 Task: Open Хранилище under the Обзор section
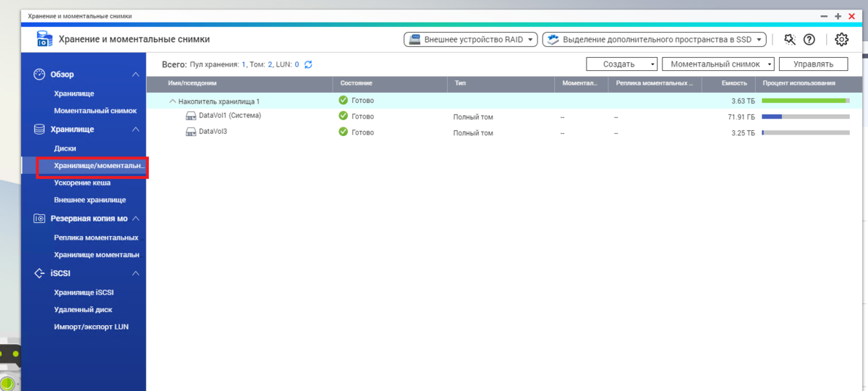74,93
